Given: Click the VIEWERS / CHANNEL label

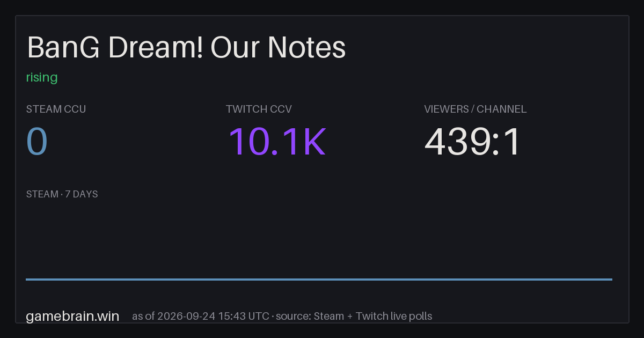Looking at the screenshot, I should pyautogui.click(x=475, y=109).
